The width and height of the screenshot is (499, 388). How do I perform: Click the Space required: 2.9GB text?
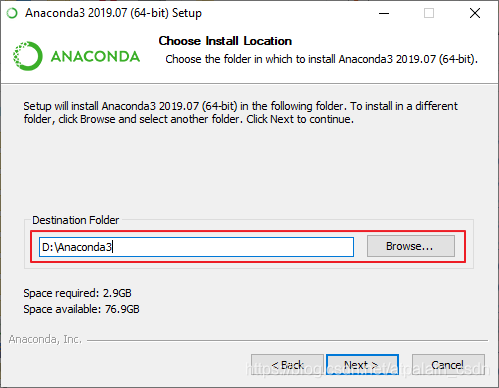click(x=77, y=293)
